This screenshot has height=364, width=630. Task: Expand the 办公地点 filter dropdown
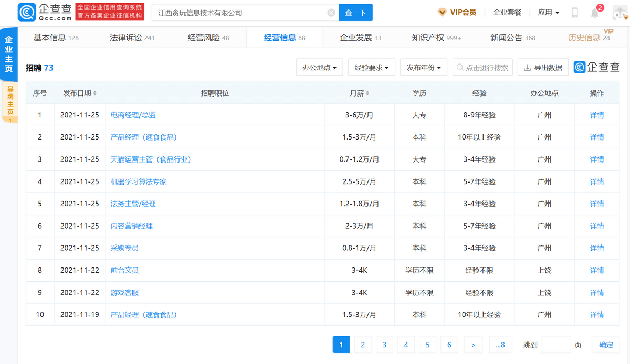coord(320,68)
